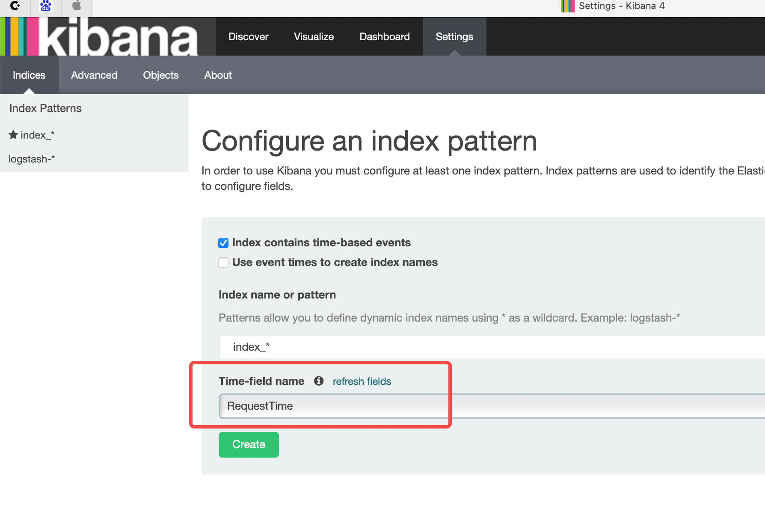Enable Use event times to create index names
The image size is (765, 532).
223,262
